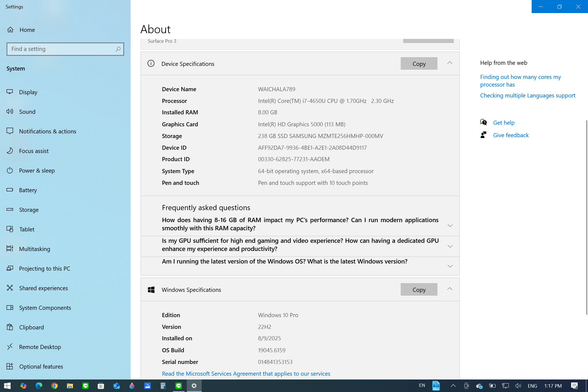Select the OS Build value 19045.6159
Image resolution: width=588 pixels, height=392 pixels.
point(272,350)
